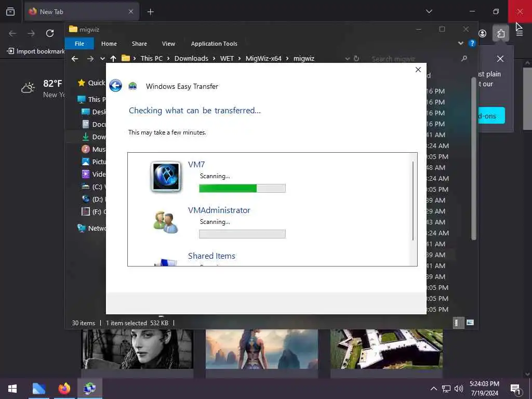The width and height of the screenshot is (532, 399).
Task: Go forward in File Explorer
Action: 90,59
